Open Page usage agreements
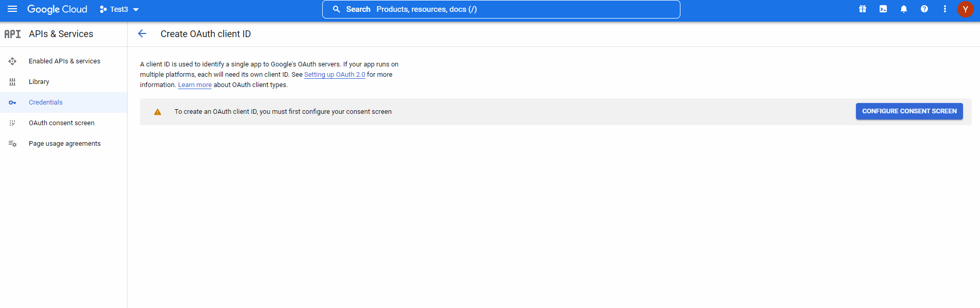 [65, 144]
